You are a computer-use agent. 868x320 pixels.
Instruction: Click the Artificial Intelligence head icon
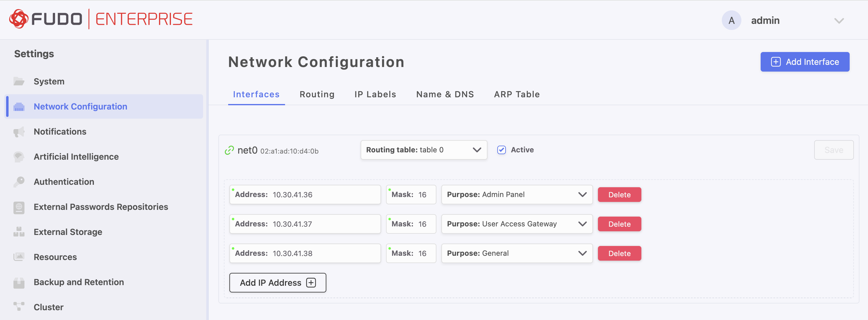[x=19, y=156]
